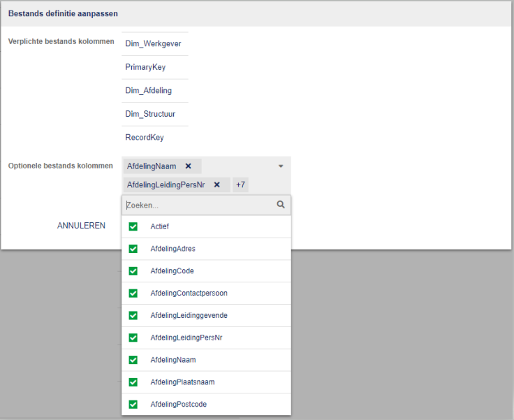The height and width of the screenshot is (420, 514).
Task: Uncheck the AfdelingPostcode checkbox
Action: tap(133, 405)
